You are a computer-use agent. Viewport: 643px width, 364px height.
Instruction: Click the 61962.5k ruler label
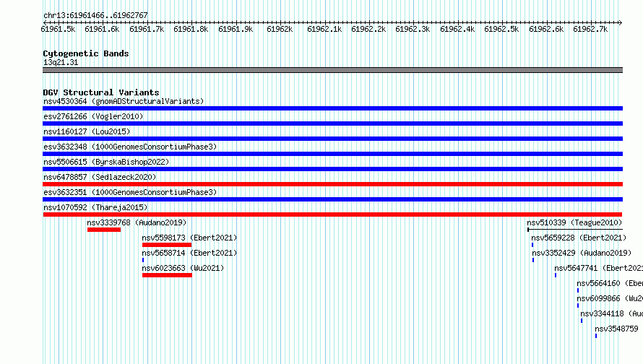[x=501, y=30]
